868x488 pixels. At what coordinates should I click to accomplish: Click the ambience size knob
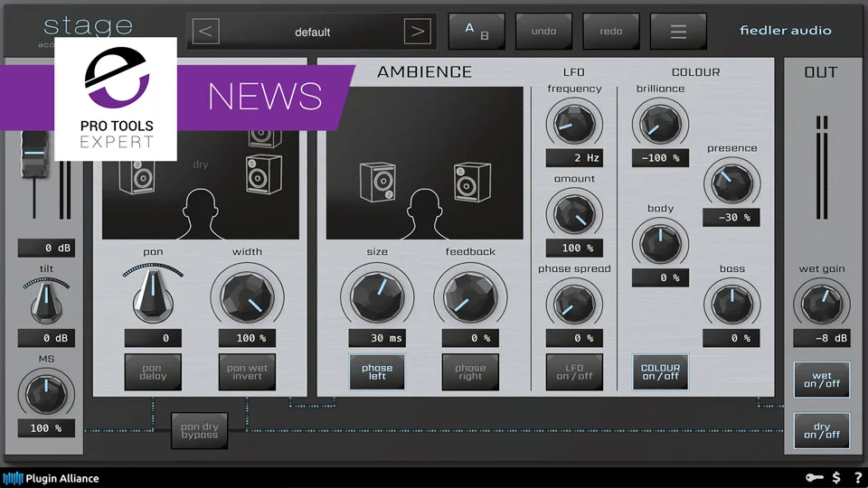(x=377, y=297)
